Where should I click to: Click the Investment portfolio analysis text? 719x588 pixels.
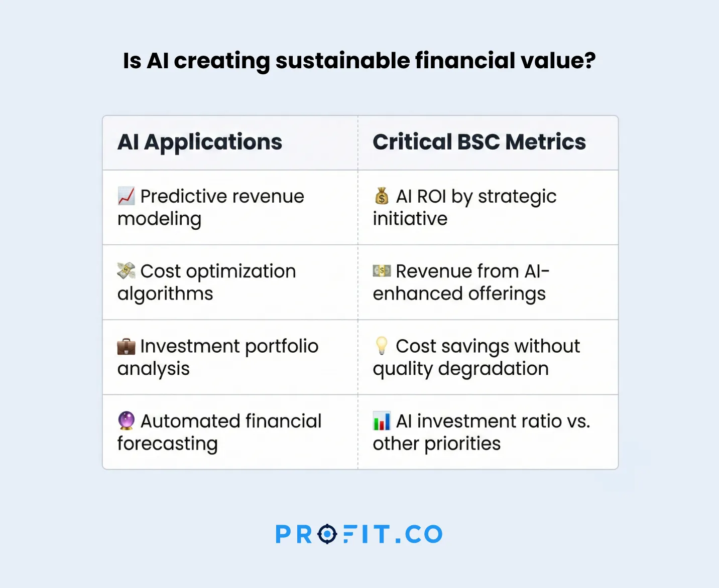(x=218, y=357)
